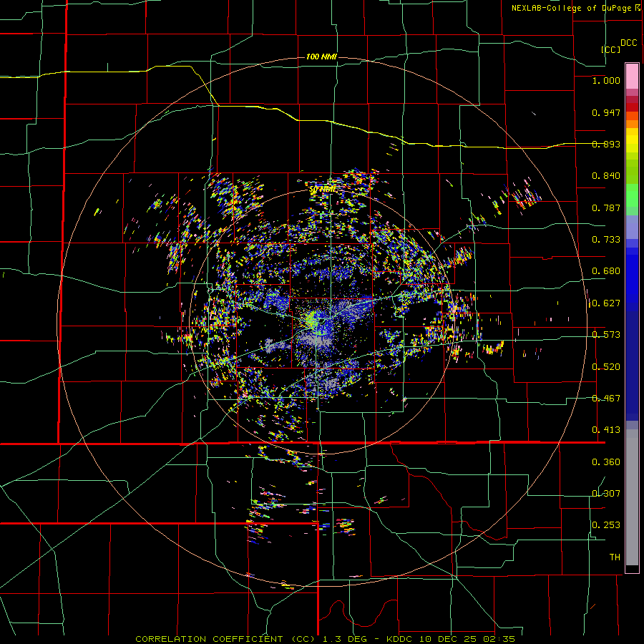Viewport: 644px width, 644px height.
Task: Click the 0.307 legend value
Action: coord(606,494)
